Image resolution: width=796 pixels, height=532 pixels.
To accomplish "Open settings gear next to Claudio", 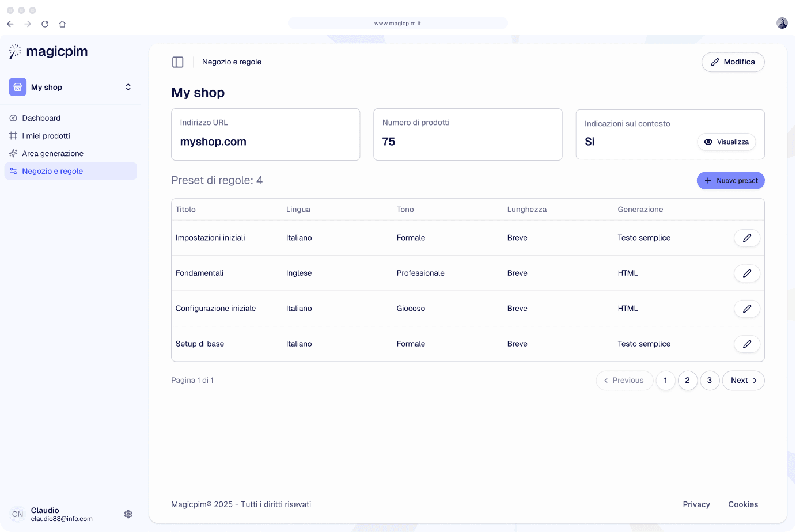I will (128, 514).
